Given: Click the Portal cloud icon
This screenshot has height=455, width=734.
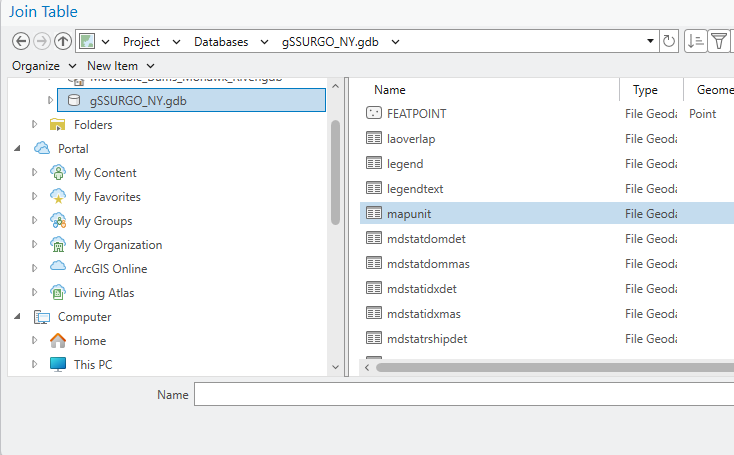Looking at the screenshot, I should 42,148.
